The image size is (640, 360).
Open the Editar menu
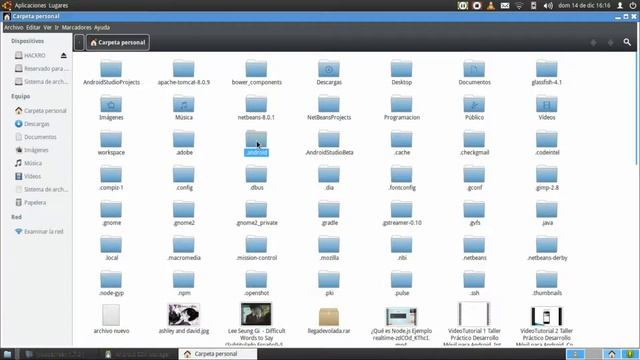pyautogui.click(x=33, y=28)
